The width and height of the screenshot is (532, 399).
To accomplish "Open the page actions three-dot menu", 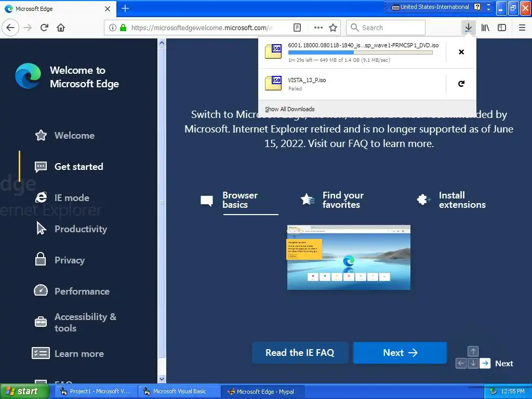I will (x=318, y=28).
